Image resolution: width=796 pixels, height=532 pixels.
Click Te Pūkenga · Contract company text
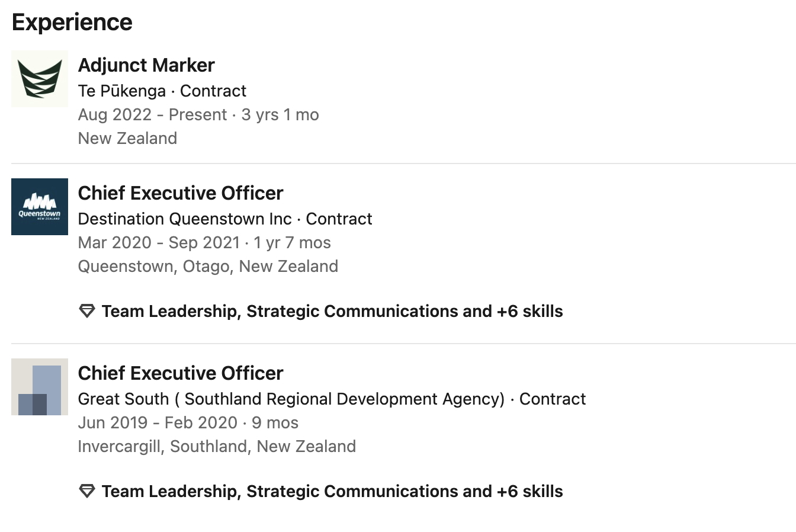tap(162, 91)
